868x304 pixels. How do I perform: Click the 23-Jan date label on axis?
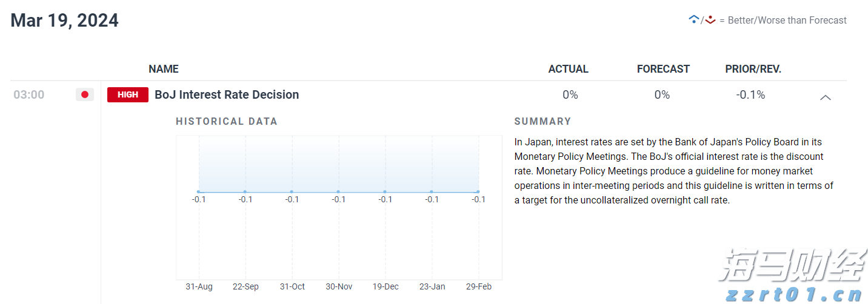[432, 286]
